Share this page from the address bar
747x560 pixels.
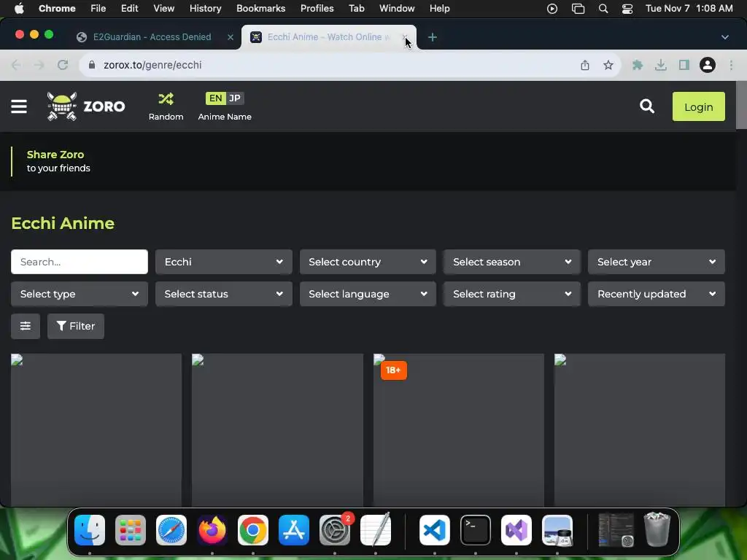pyautogui.click(x=584, y=65)
